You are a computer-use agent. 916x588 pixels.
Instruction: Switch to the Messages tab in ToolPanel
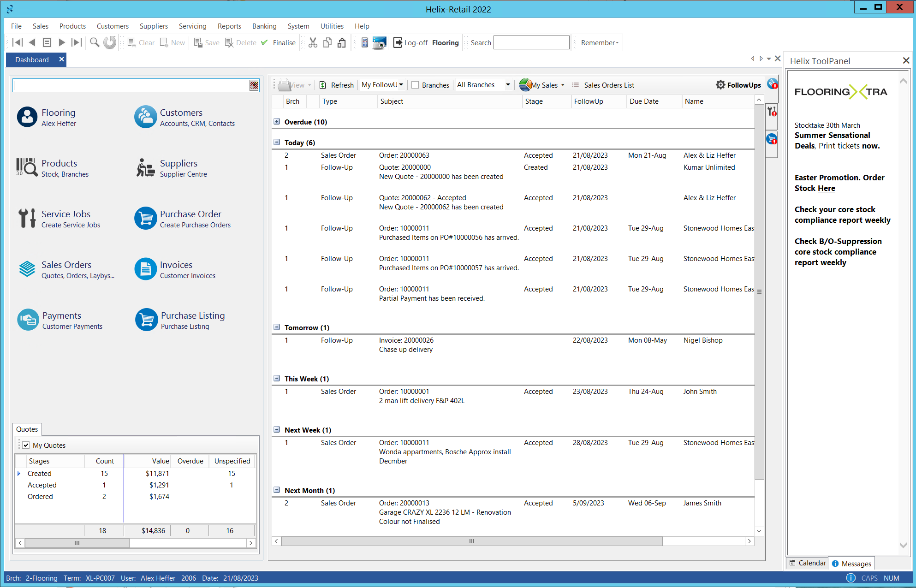point(851,563)
